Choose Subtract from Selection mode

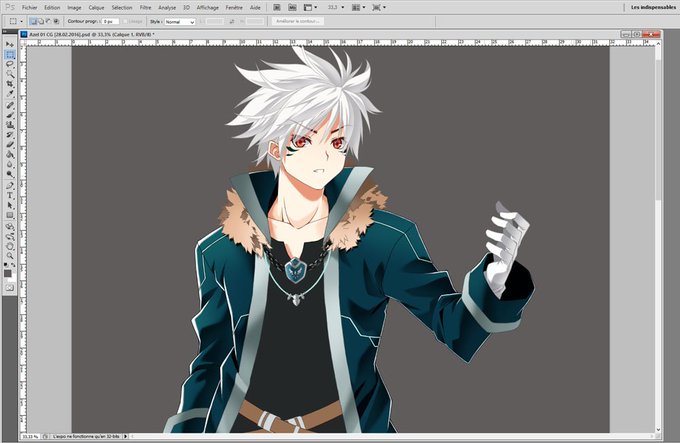click(x=48, y=21)
